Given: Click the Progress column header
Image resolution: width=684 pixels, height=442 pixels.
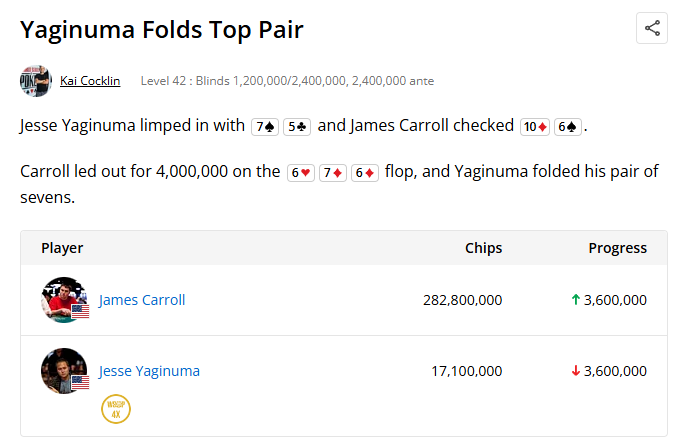Looking at the screenshot, I should [x=617, y=248].
